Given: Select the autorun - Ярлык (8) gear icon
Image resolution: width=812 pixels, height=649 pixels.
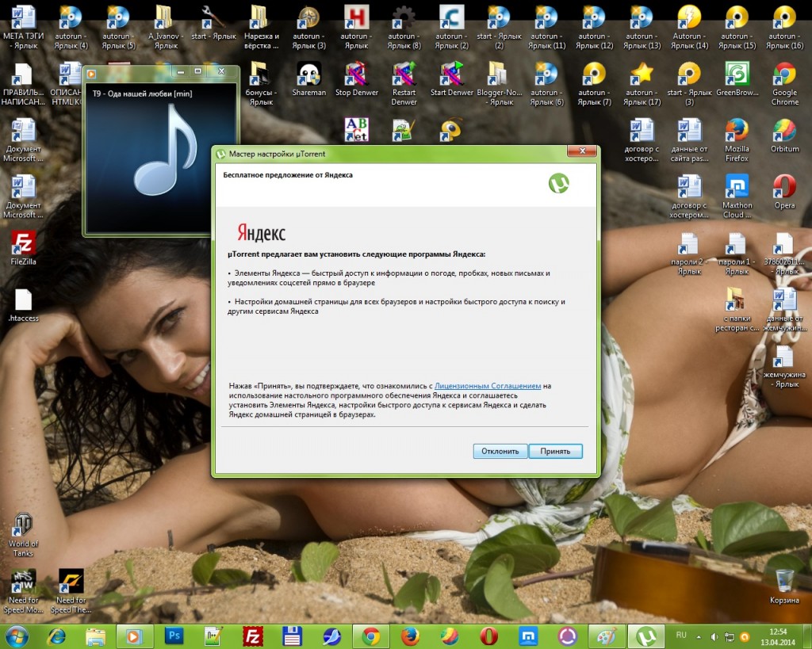Looking at the screenshot, I should pyautogui.click(x=404, y=27).
